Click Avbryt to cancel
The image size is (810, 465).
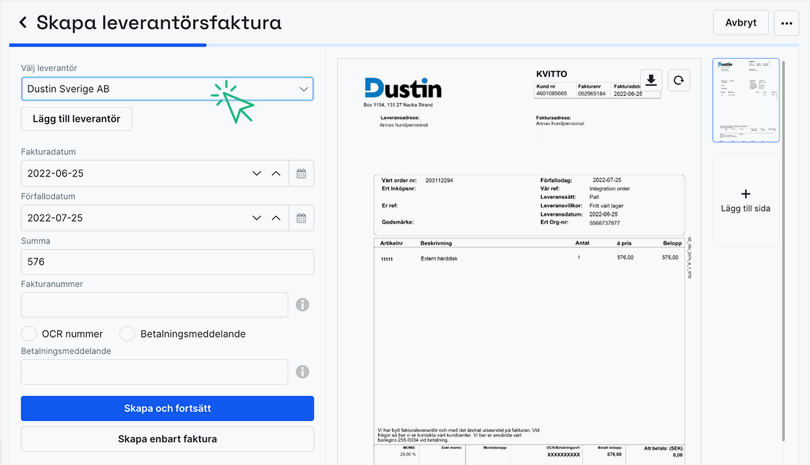(x=741, y=23)
